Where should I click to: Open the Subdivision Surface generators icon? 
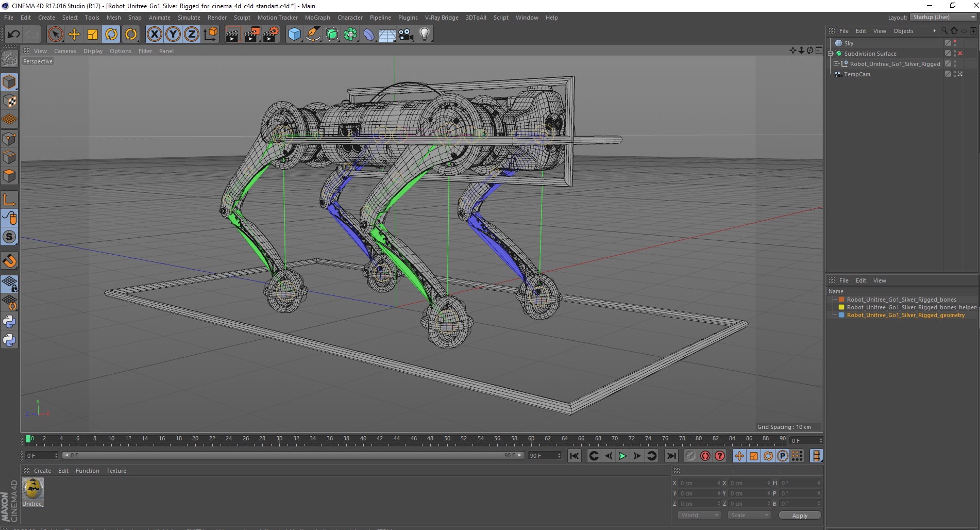pos(332,35)
